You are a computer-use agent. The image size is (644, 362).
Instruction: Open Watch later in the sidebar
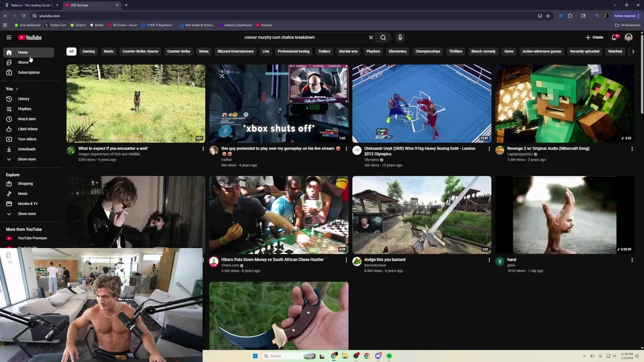[27, 119]
